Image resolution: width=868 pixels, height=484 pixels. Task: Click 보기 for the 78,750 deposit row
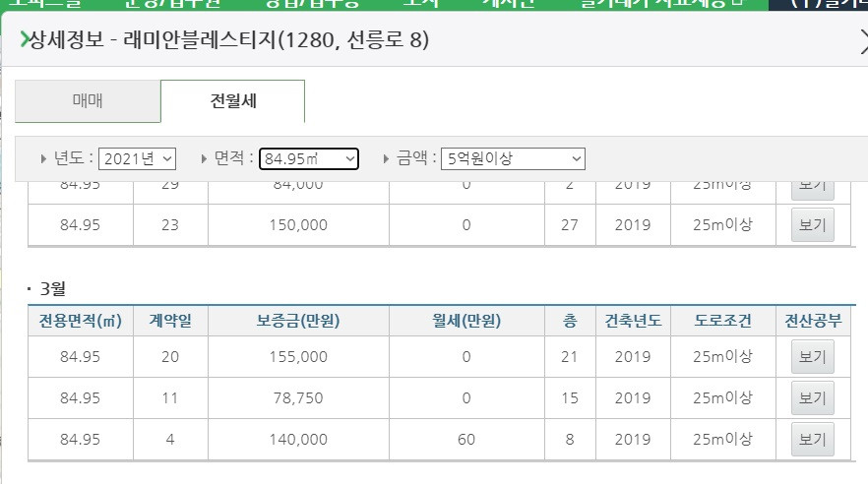coord(812,397)
